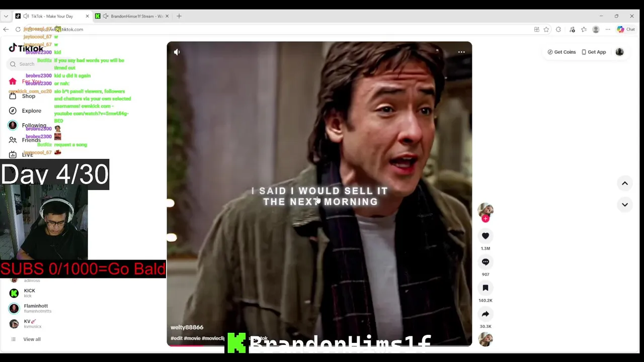The width and height of the screenshot is (644, 362).
Task: Go back with the browser back arrow
Action: (x=6, y=29)
